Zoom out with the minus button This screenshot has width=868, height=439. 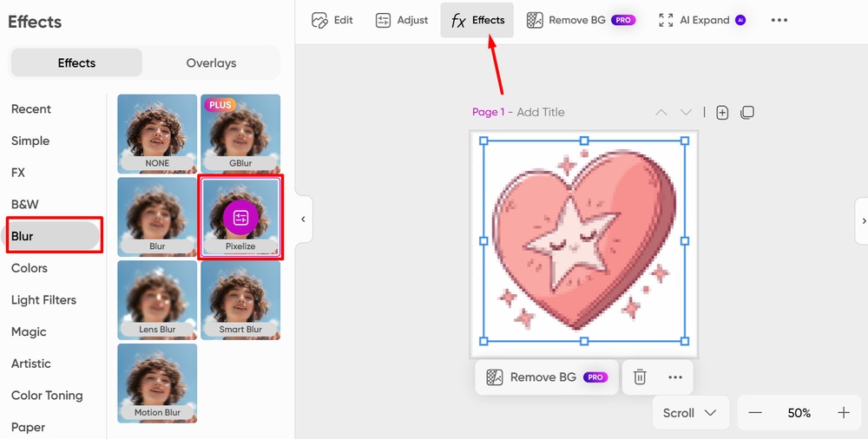pyautogui.click(x=755, y=413)
